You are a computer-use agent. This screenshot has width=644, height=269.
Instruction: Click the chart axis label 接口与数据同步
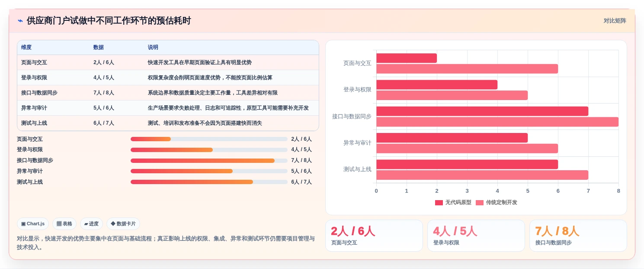(x=352, y=117)
